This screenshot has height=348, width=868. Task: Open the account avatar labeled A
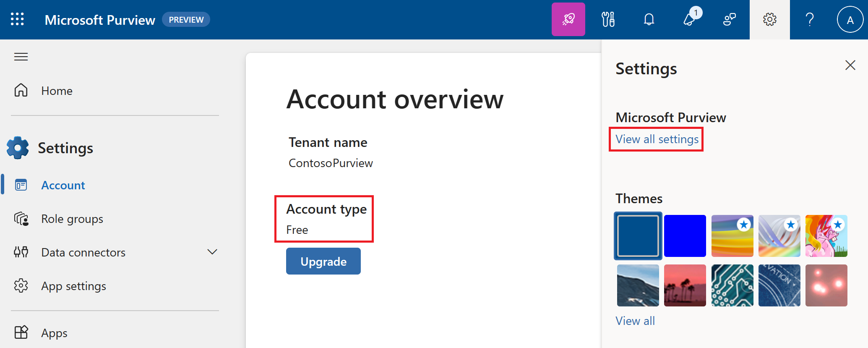point(850,19)
